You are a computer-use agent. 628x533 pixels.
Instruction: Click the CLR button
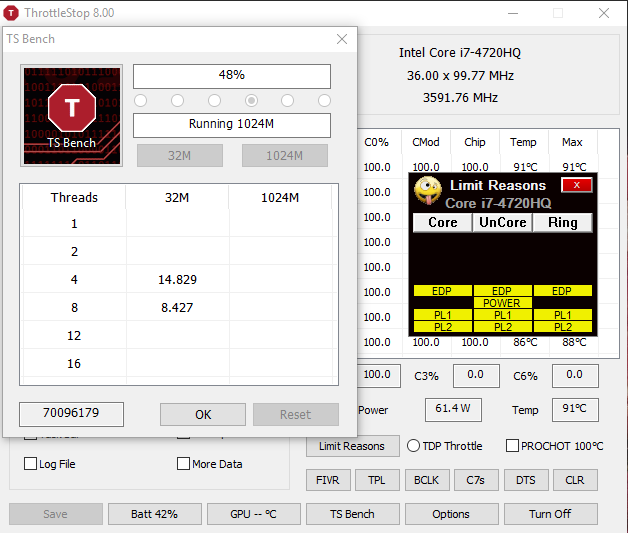pos(575,480)
